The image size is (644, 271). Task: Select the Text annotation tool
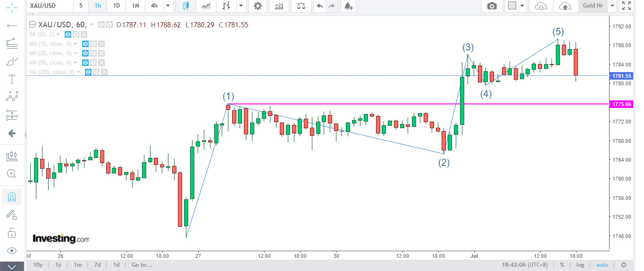pyautogui.click(x=12, y=79)
